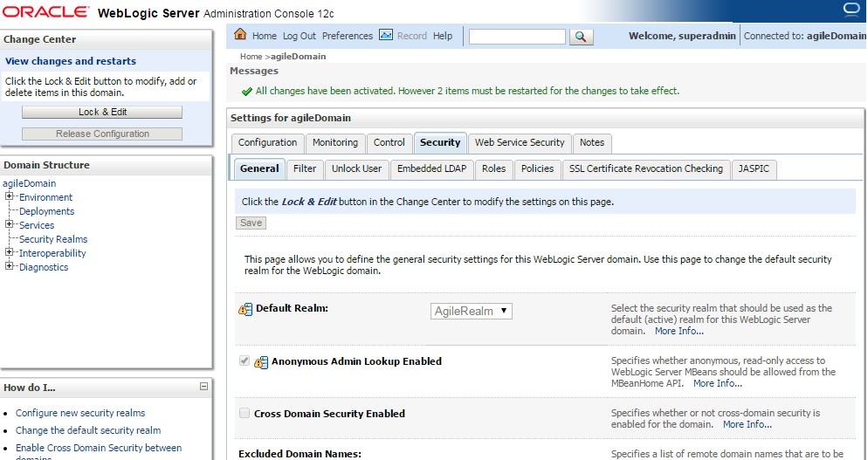
Task: Click the Save button
Action: click(251, 223)
